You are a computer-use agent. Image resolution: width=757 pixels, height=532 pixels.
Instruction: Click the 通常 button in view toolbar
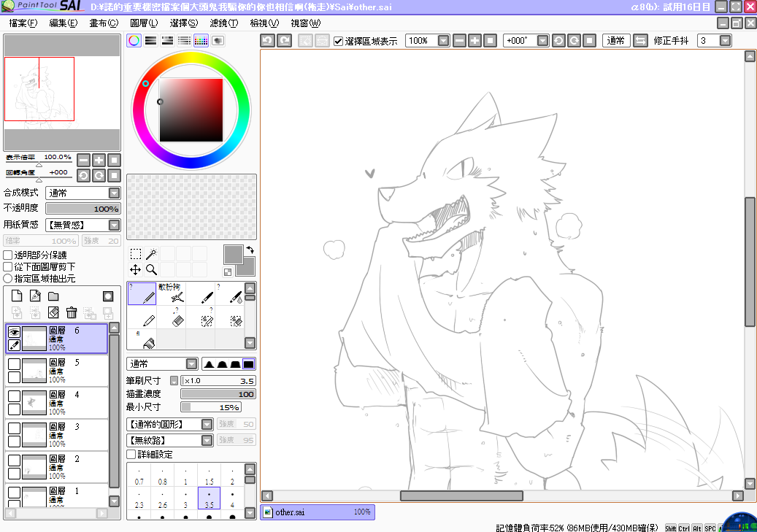(616, 41)
